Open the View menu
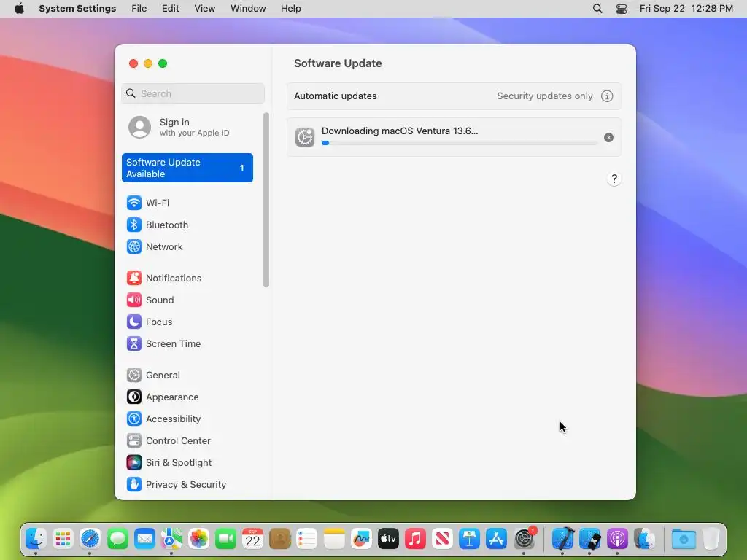The height and width of the screenshot is (560, 747). coord(204,9)
